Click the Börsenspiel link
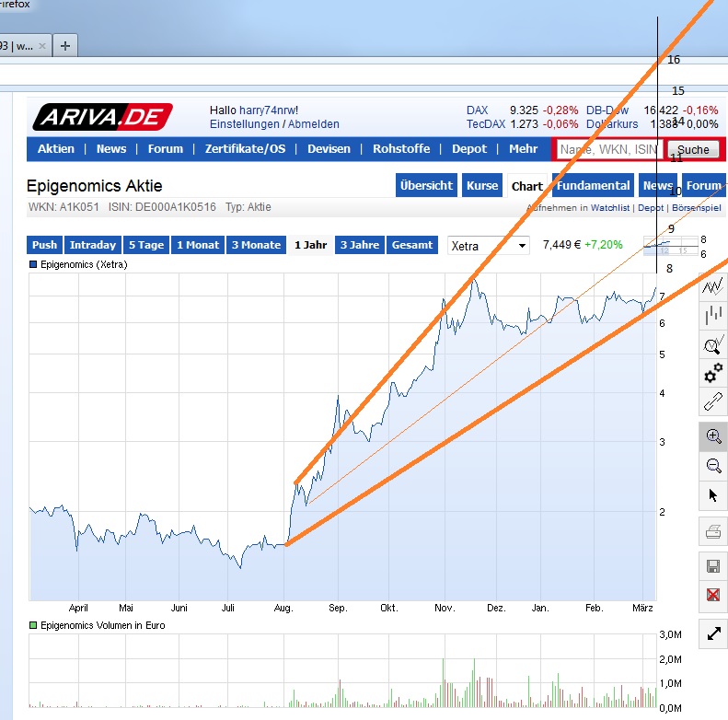Image resolution: width=728 pixels, height=720 pixels. click(697, 208)
